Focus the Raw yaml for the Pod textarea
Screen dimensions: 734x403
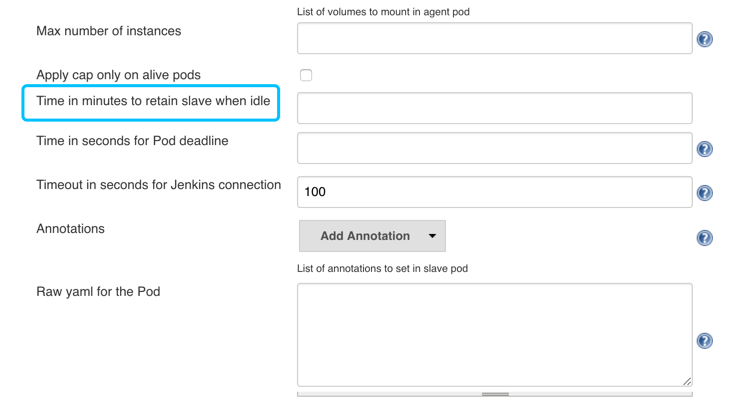click(x=494, y=334)
